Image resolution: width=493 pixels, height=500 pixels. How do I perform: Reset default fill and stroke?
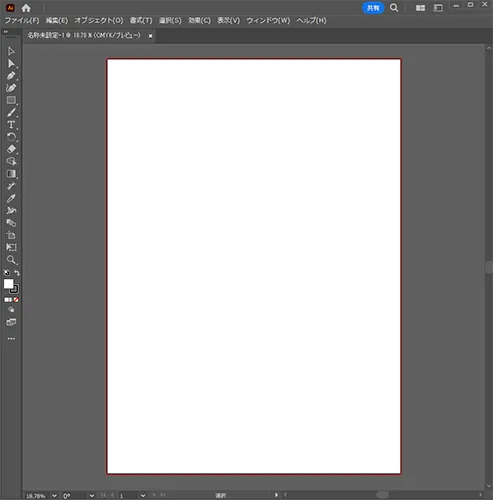click(x=7, y=273)
